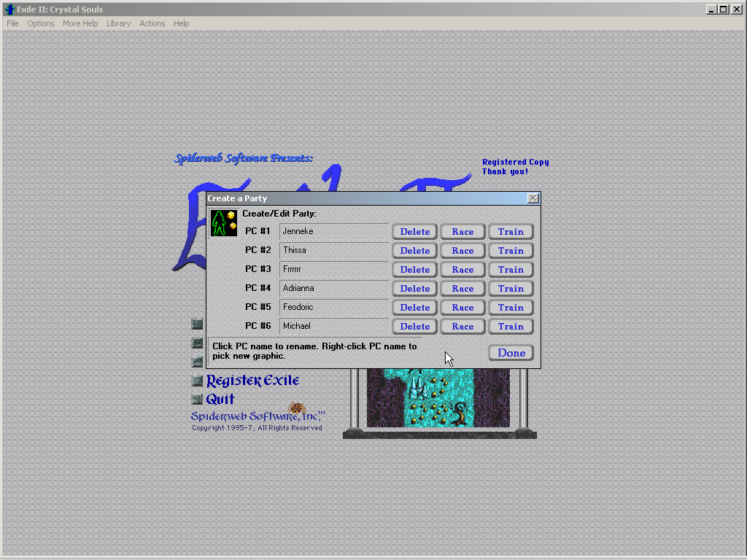Screen dimensions: 747x560
Task: Maximize the Exile II window
Action: (x=723, y=9)
